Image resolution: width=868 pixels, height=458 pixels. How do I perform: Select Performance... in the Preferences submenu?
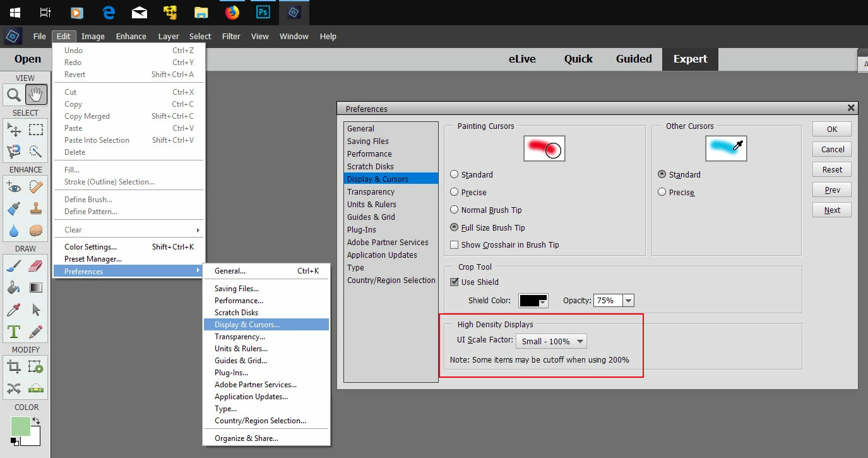click(x=266, y=301)
